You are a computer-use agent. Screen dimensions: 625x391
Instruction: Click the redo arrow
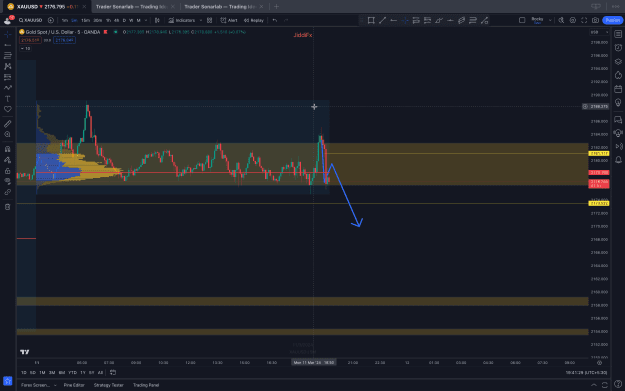(x=286, y=20)
